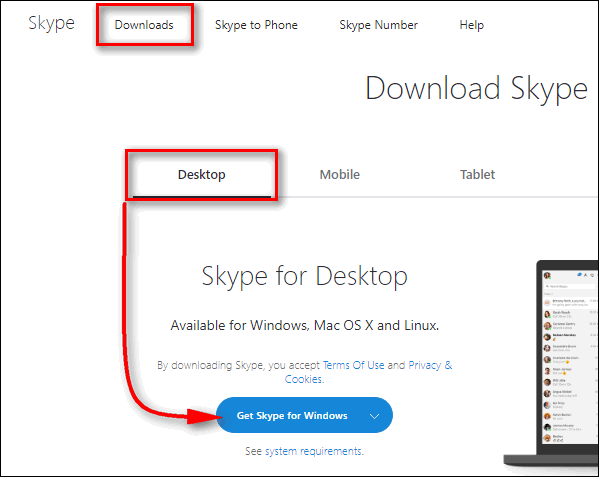
Task: Open the Terms Of Use link
Action: [353, 365]
